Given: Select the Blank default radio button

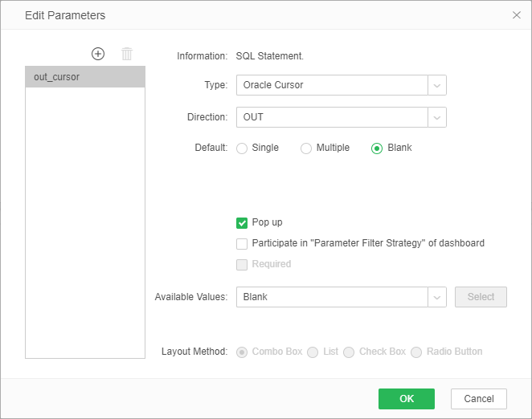Looking at the screenshot, I should click(x=377, y=148).
